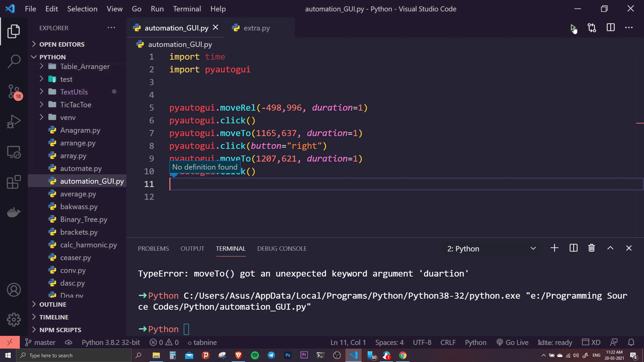Screen dimensions: 644x362
Task: Open the Search view in activity bar
Action: point(13,61)
